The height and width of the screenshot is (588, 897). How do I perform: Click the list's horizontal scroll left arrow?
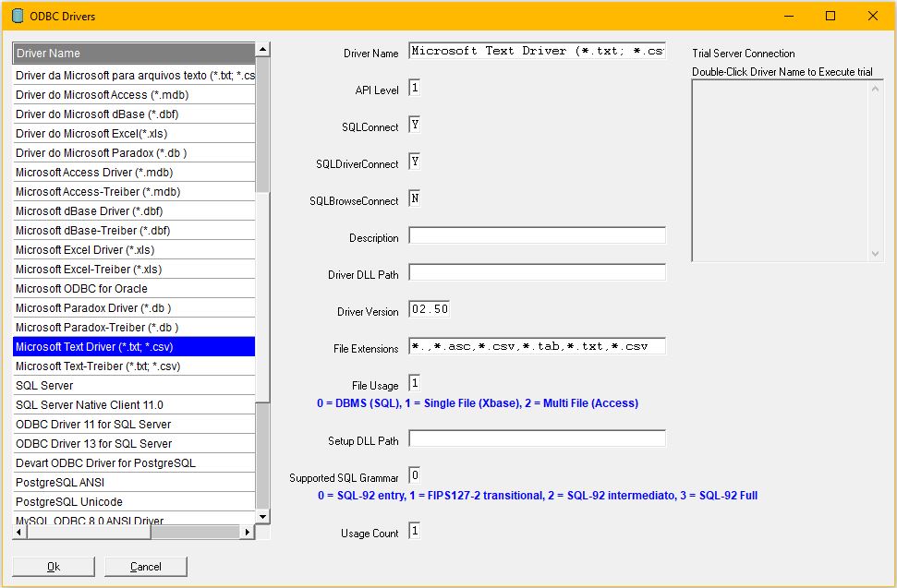(19, 532)
